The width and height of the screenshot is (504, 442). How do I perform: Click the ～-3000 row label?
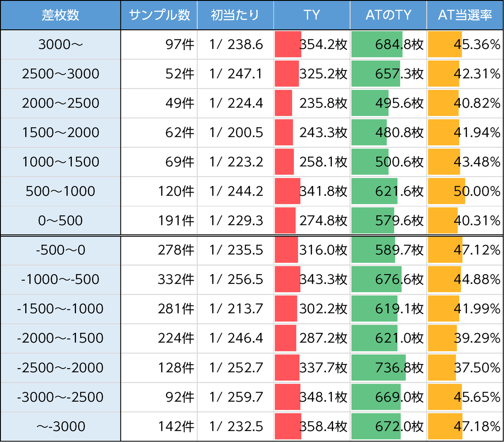(60, 426)
